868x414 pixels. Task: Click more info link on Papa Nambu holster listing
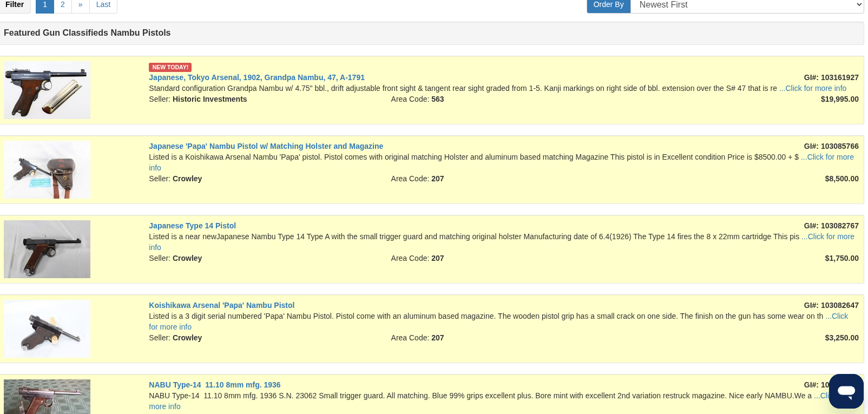pyautogui.click(x=827, y=157)
